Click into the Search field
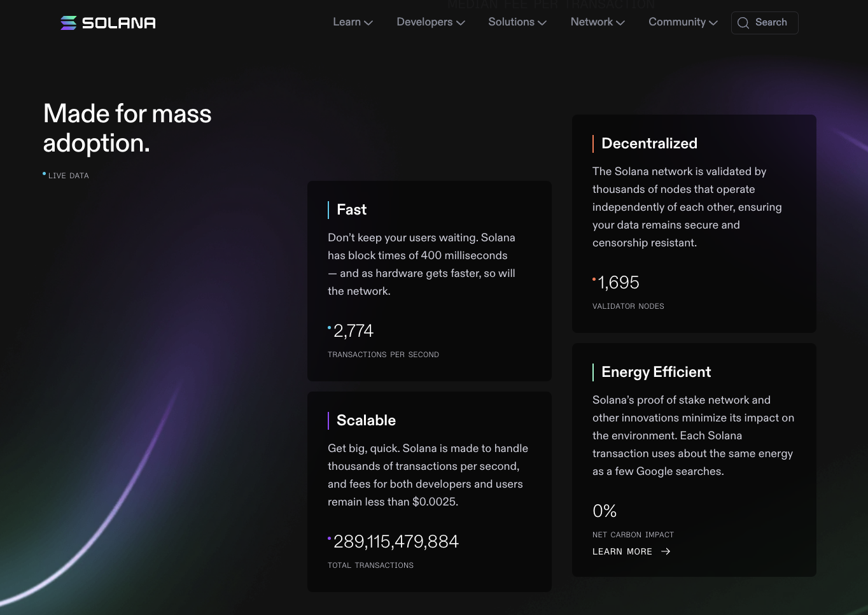The height and width of the screenshot is (615, 868). [771, 22]
